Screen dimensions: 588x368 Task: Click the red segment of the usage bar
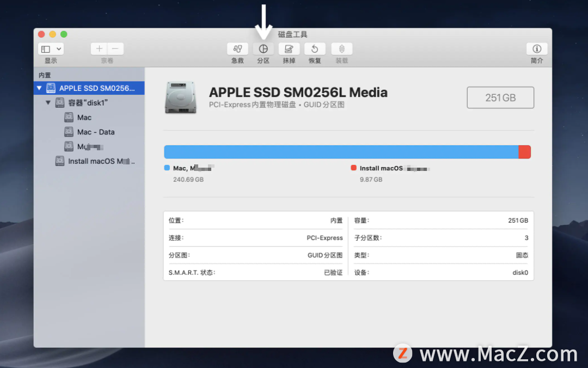[x=525, y=152]
